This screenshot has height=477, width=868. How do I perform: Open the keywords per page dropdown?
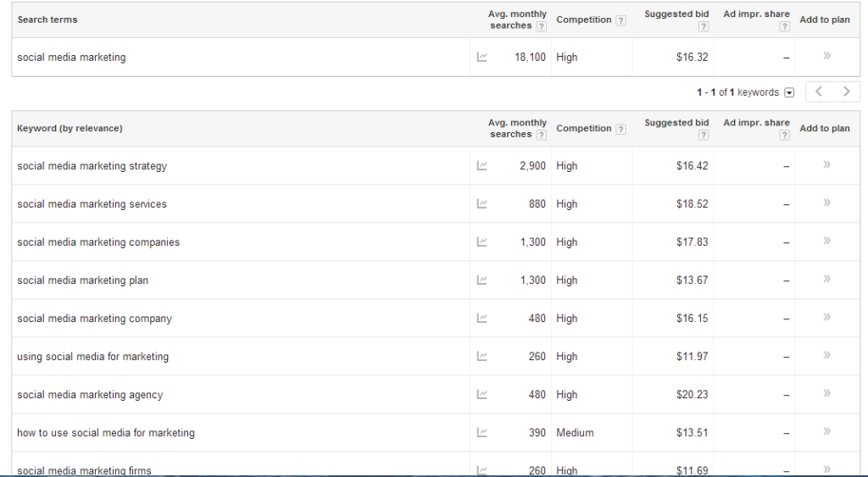pos(789,92)
